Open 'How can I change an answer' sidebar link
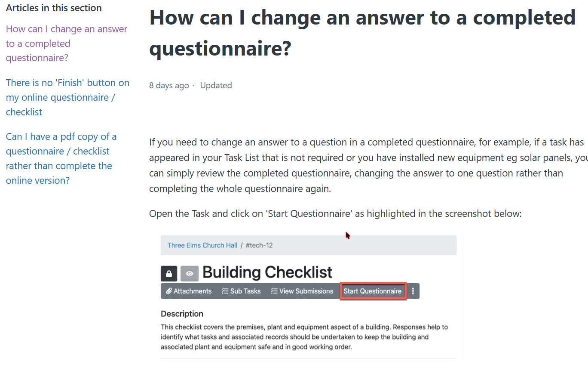The image size is (588, 371). tap(67, 43)
